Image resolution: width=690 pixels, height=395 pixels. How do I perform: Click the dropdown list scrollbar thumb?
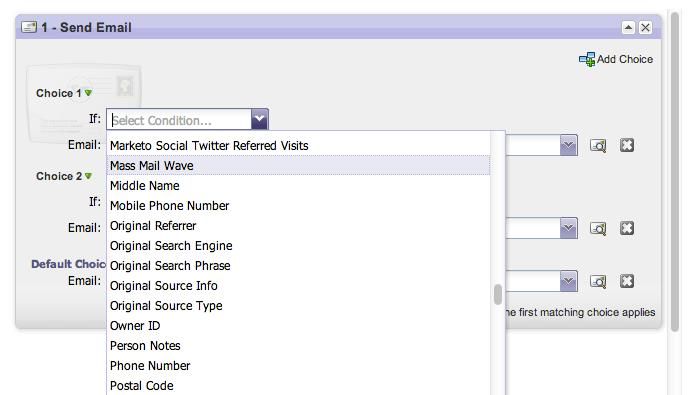pos(498,294)
